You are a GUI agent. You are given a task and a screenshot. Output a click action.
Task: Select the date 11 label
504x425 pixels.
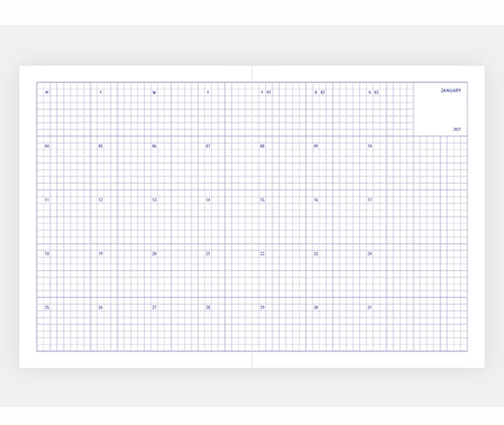click(47, 200)
